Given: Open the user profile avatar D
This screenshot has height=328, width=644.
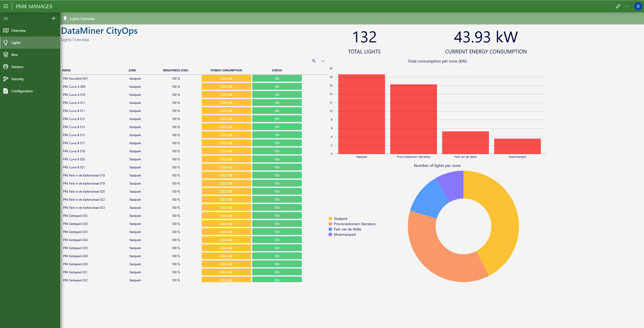Looking at the screenshot, I should click(638, 6).
